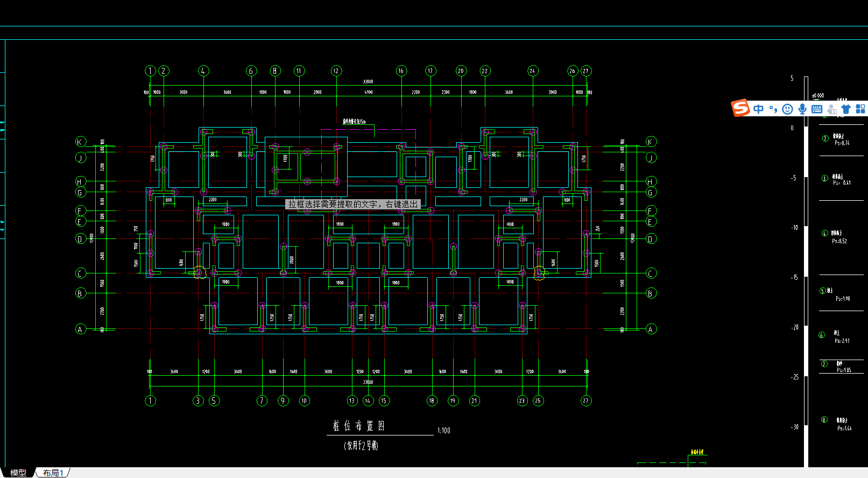The image size is (868, 478).
Task: Select axis bubble 21
Action: click(x=474, y=400)
